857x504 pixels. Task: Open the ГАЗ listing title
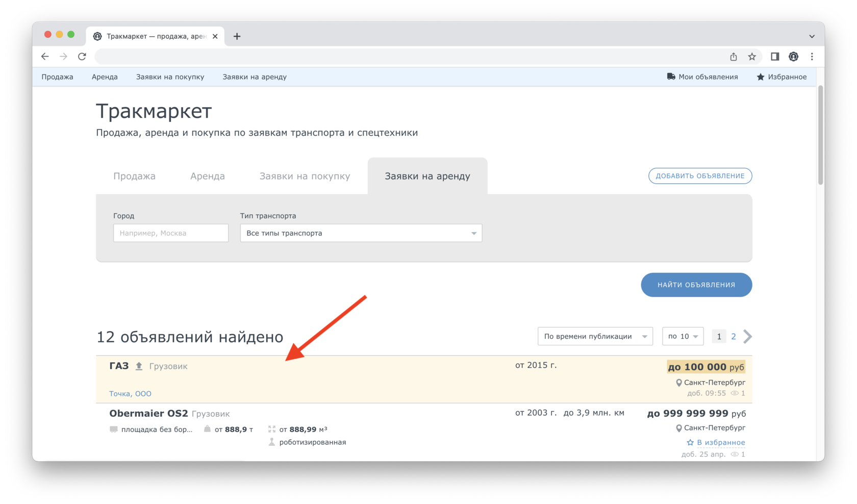pos(119,366)
